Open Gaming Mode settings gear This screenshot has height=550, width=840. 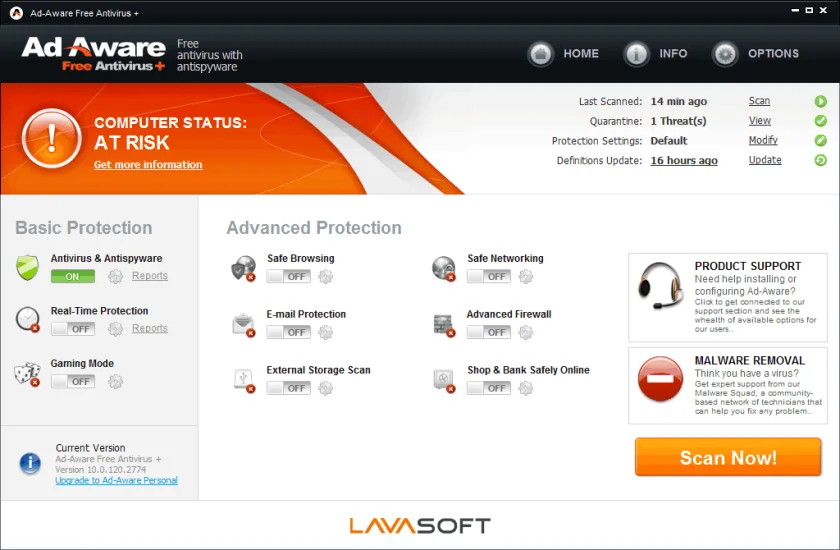coord(115,382)
